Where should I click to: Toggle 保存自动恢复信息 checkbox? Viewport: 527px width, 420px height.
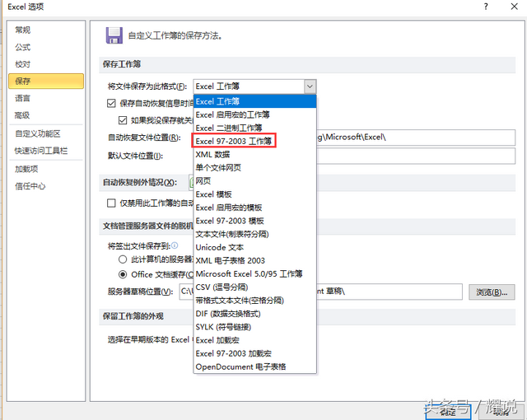(x=111, y=103)
